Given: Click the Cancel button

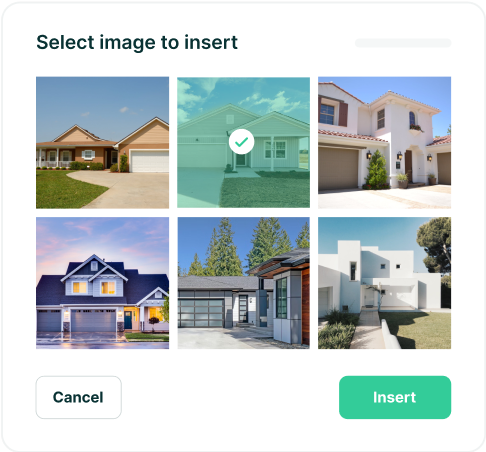Looking at the screenshot, I should coord(79,397).
